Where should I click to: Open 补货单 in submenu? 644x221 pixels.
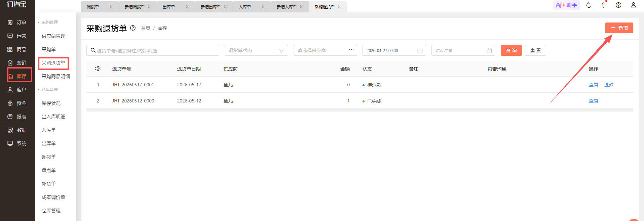(49, 184)
